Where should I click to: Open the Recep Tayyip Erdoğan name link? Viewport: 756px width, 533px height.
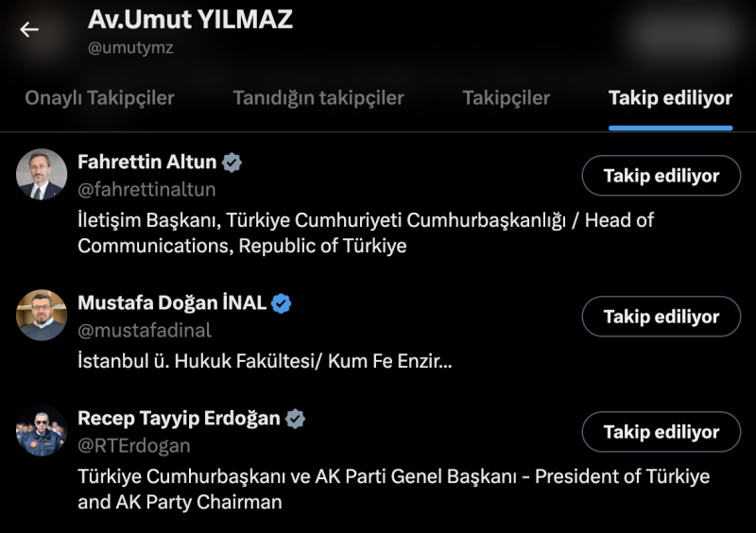tap(179, 419)
